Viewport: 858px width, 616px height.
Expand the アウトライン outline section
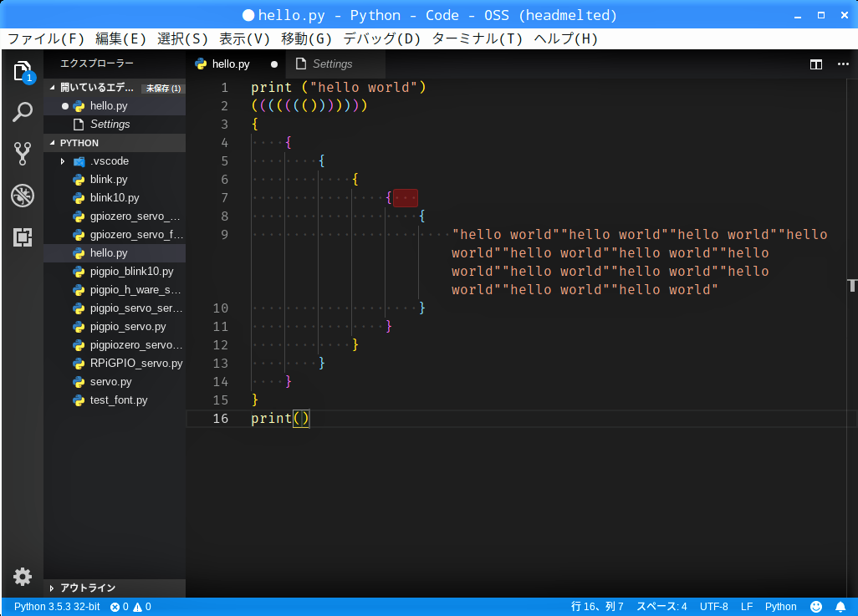click(52, 588)
